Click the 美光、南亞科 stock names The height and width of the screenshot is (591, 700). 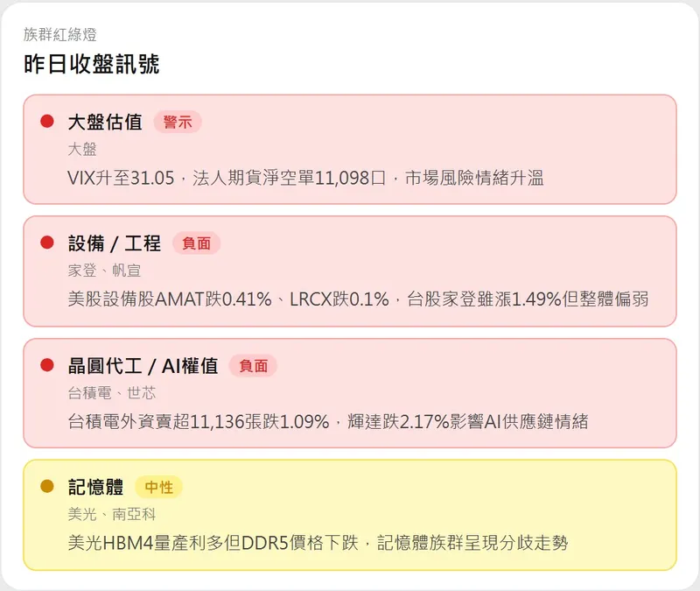coord(112,514)
